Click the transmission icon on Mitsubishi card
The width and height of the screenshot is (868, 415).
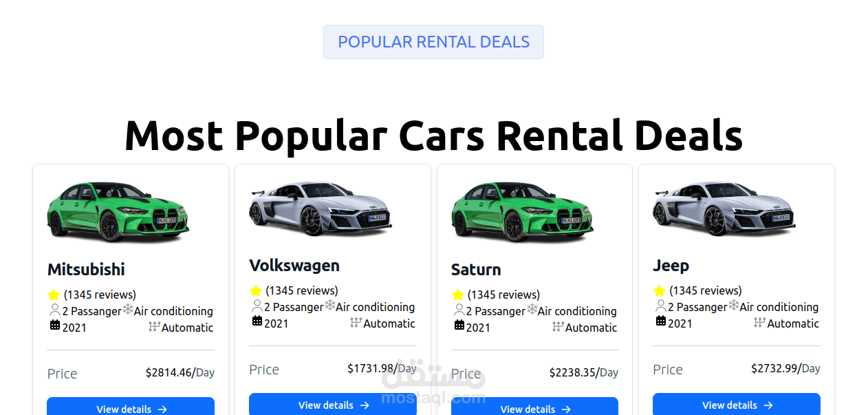coord(154,327)
